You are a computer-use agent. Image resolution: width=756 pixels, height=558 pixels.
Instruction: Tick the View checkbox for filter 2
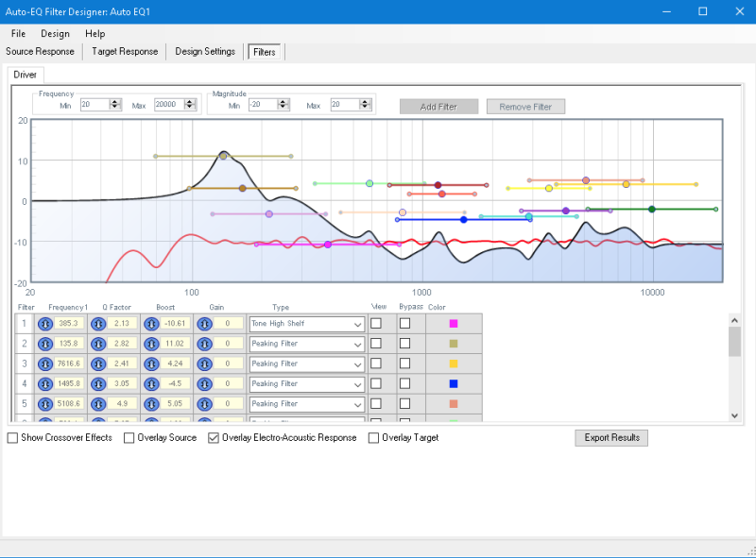tap(376, 343)
